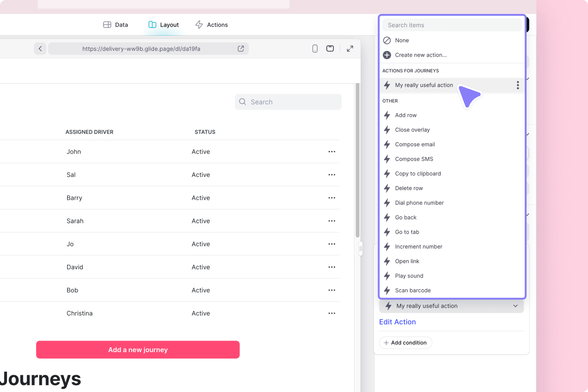This screenshot has height=392, width=588.
Task: Click the table Search box
Action: [288, 102]
